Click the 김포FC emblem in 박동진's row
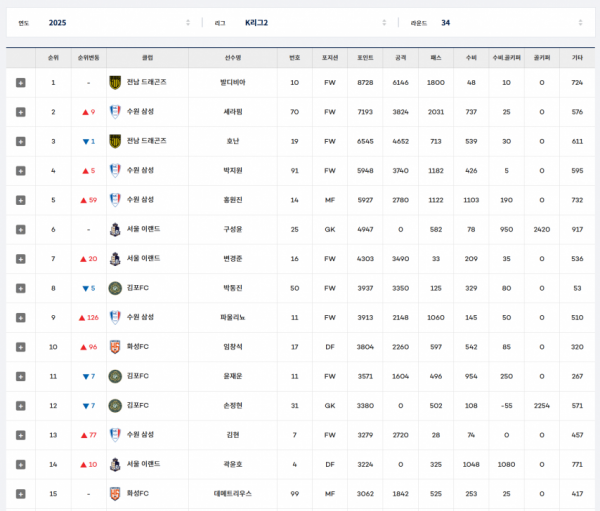This screenshot has width=600, height=511. tap(115, 288)
